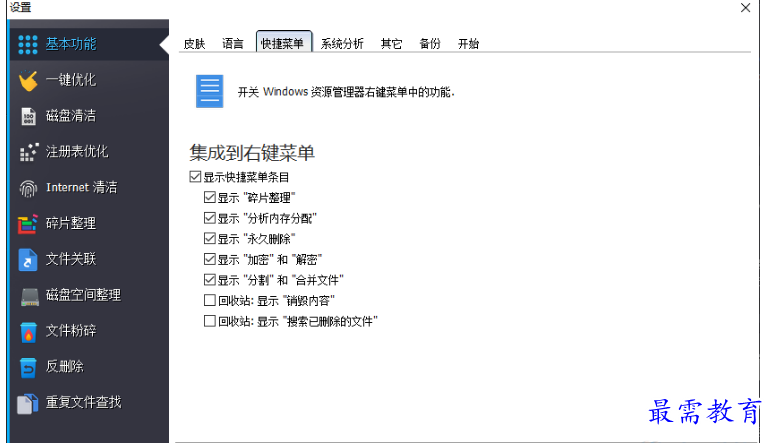770x443 pixels.
Task: Click the 基本功能 grid icon
Action: pyautogui.click(x=28, y=44)
